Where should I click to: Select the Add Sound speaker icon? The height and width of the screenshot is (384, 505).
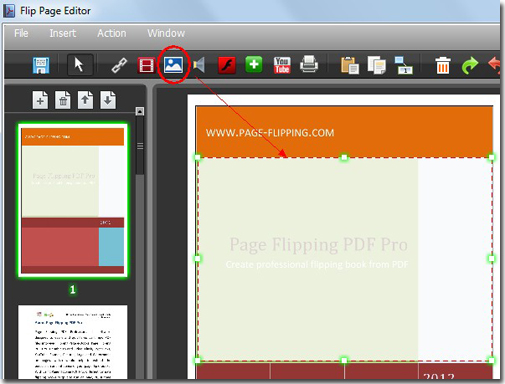199,65
